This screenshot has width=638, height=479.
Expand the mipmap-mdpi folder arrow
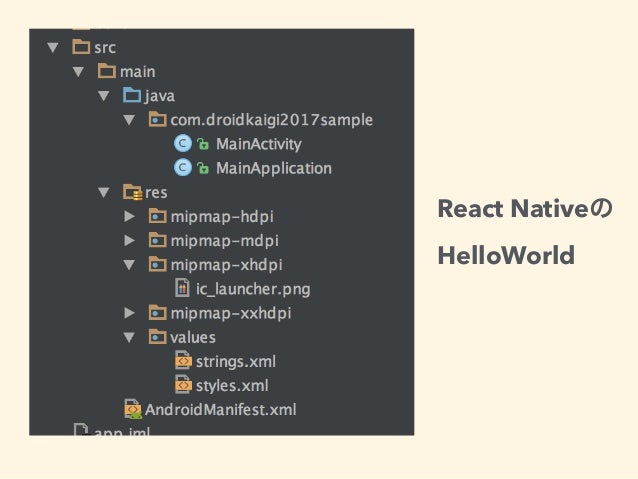point(129,241)
